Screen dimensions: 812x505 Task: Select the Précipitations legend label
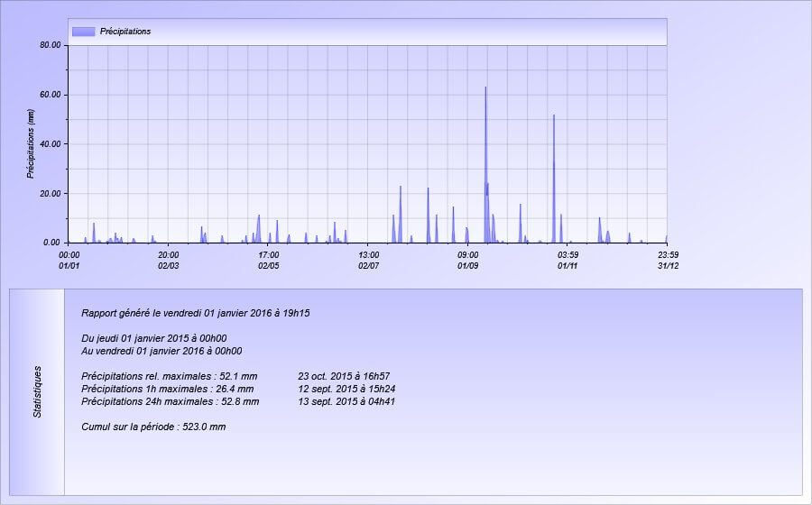[125, 32]
